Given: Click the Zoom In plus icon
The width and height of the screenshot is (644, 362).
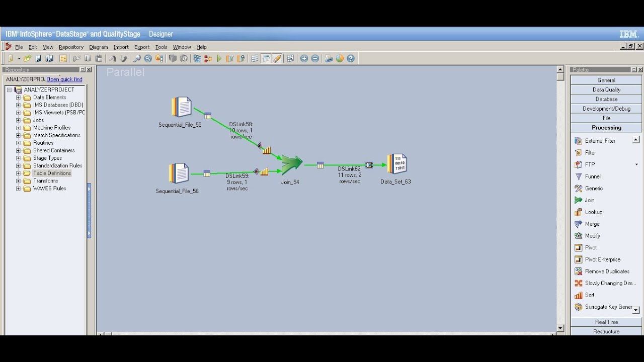Looking at the screenshot, I should (x=304, y=59).
